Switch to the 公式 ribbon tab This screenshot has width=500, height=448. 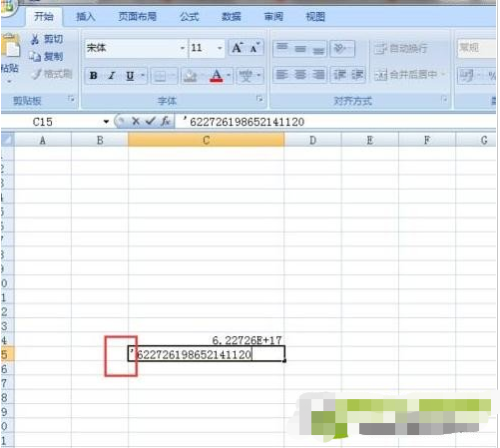[x=190, y=17]
